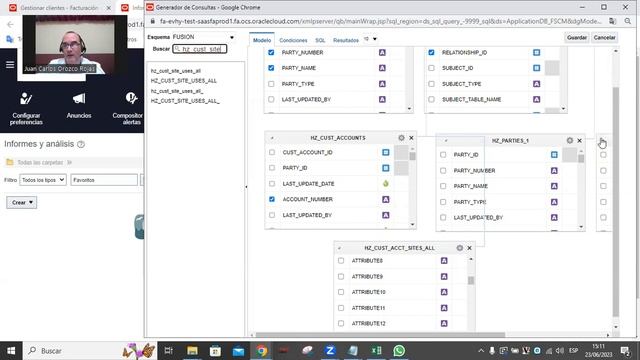The image size is (640, 360).
Task: Open the hamburger navigation menu in Oracle
Action: [x=10, y=64]
